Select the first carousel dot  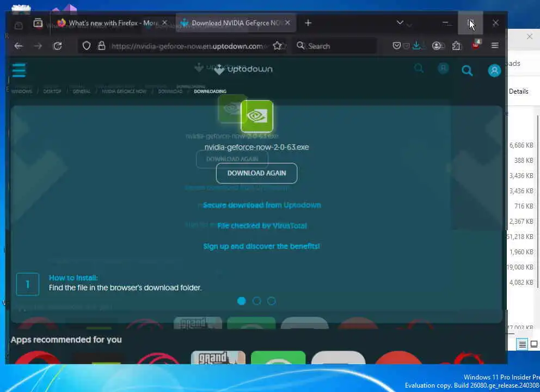coord(241,301)
